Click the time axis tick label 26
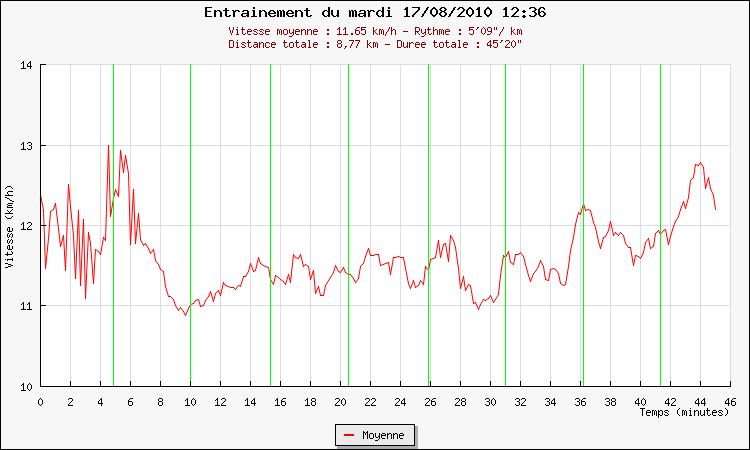The image size is (750, 450). [430, 402]
